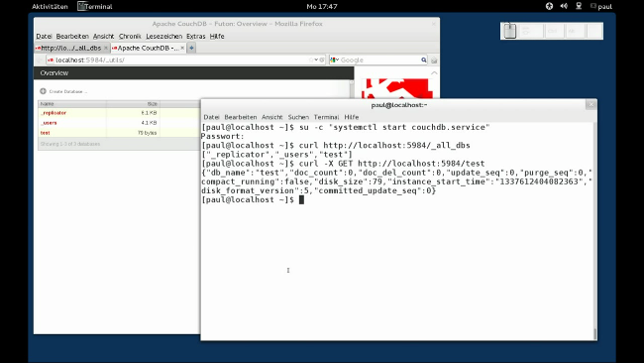This screenshot has height=363, width=644.
Task: Open Google search engine dropdown
Action: coord(334,60)
